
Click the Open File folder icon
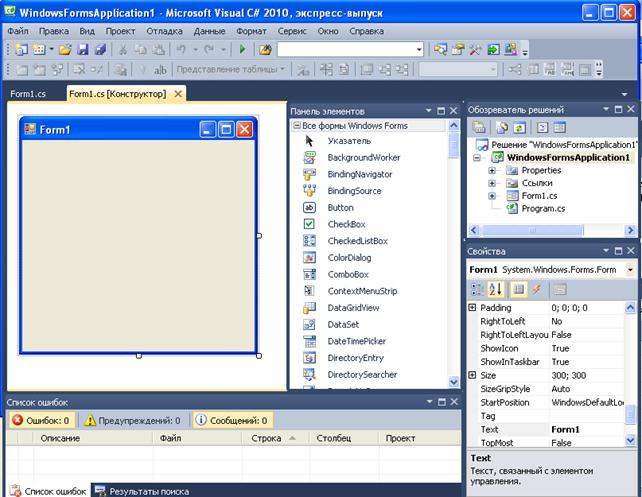click(x=65, y=50)
